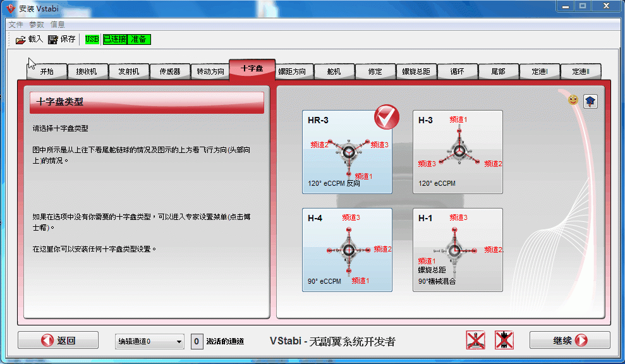Choose the H-3 120° eCCPM swashplate type
Image resolution: width=625 pixels, height=364 pixels.
[458, 152]
